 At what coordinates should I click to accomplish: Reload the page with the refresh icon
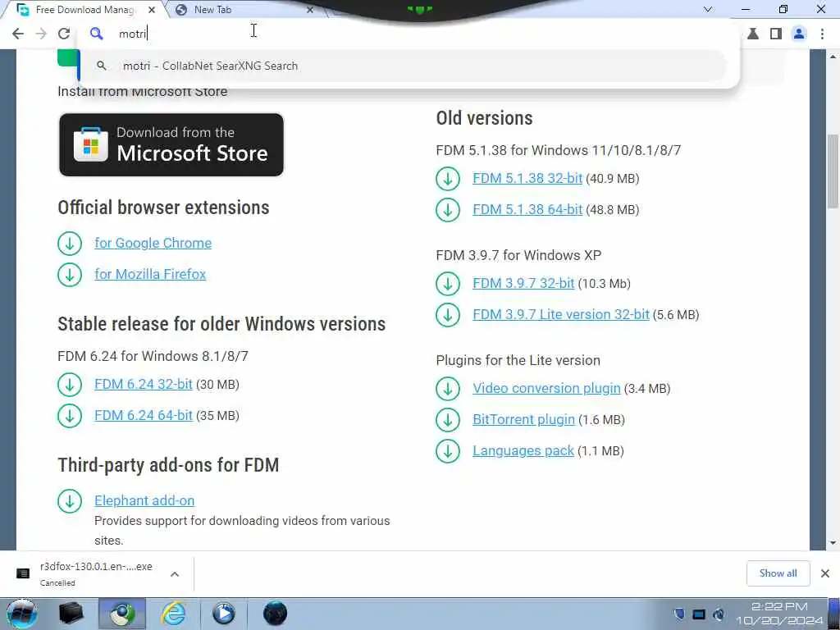click(64, 34)
